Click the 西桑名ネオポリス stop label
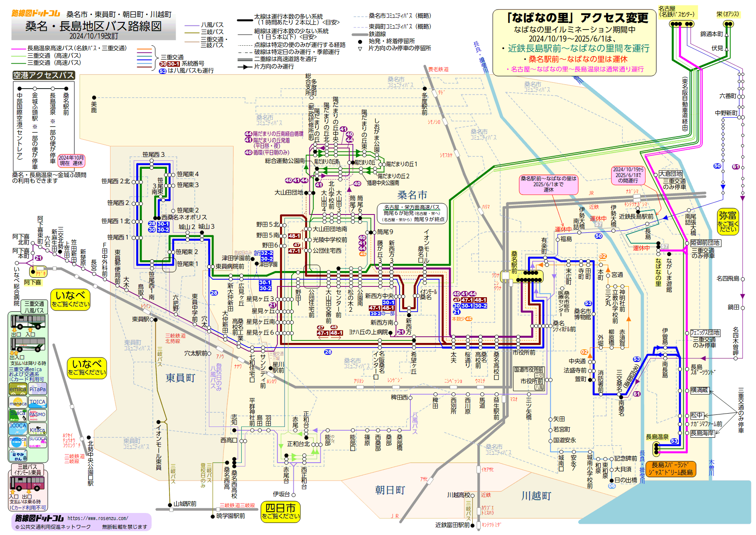 tap(184, 217)
